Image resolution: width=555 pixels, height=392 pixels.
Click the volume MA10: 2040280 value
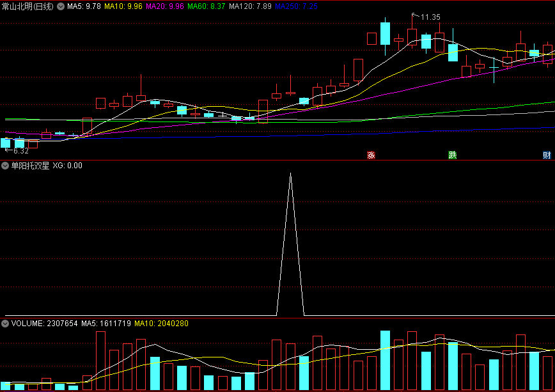161,324
